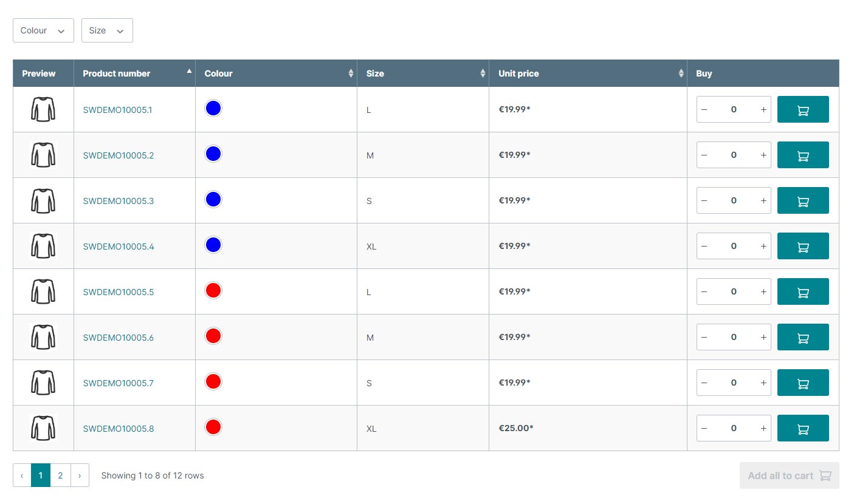Open product link SWDEMO10005.2
The image size is (854, 504).
119,155
